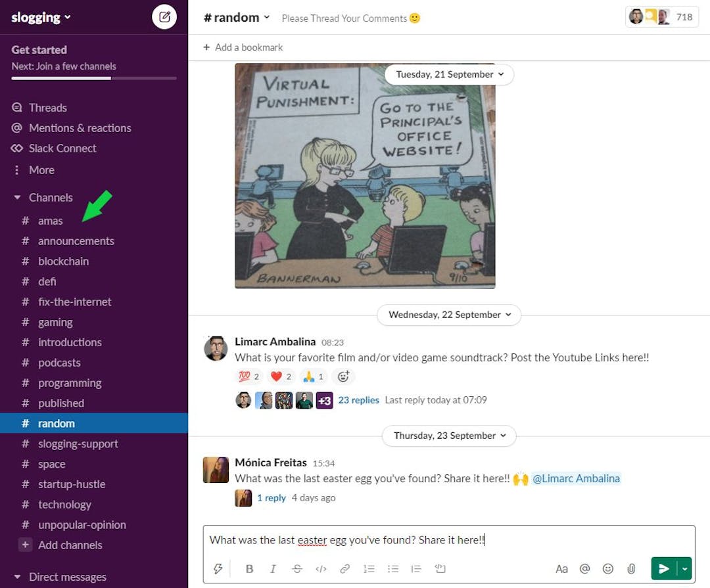View the 718 channel members list
Image resolution: width=710 pixels, height=588 pixels.
tap(662, 17)
